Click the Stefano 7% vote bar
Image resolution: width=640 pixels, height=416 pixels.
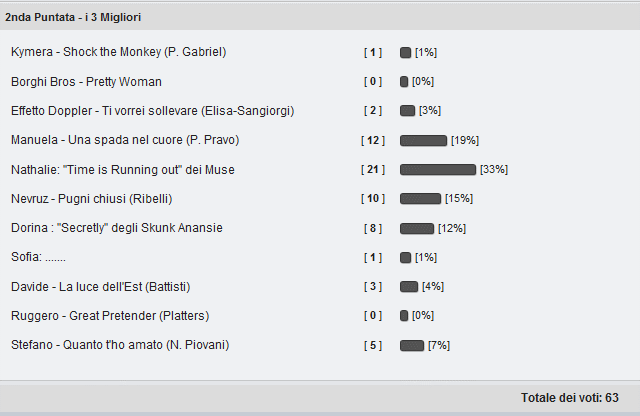412,345
